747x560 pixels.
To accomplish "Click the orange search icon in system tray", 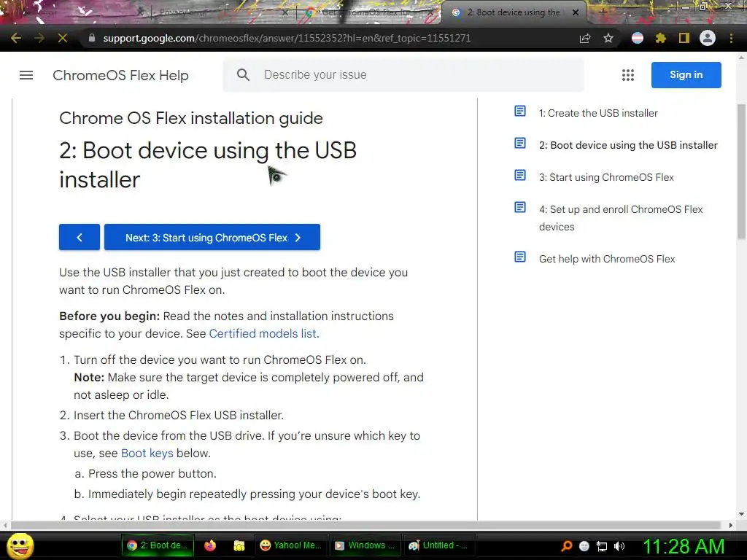I will (566, 545).
